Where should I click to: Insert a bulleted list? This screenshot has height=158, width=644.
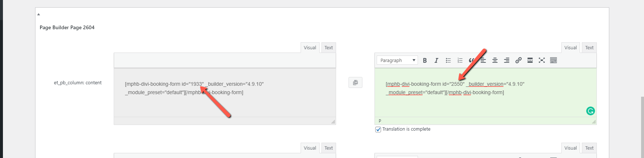click(x=448, y=61)
